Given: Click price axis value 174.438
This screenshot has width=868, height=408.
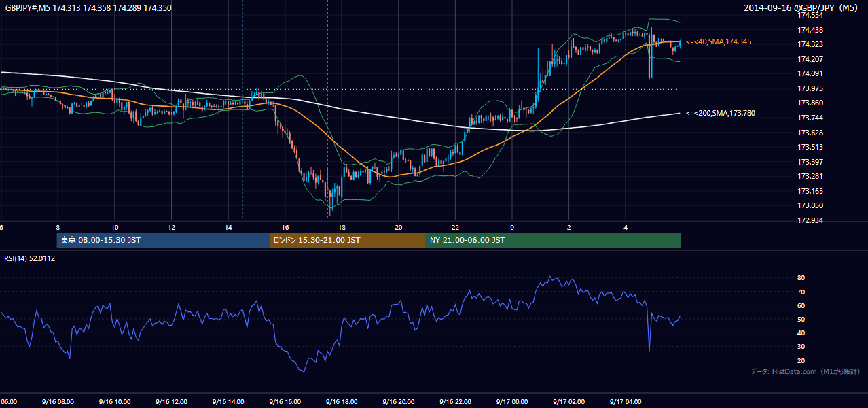Looking at the screenshot, I should [810, 30].
